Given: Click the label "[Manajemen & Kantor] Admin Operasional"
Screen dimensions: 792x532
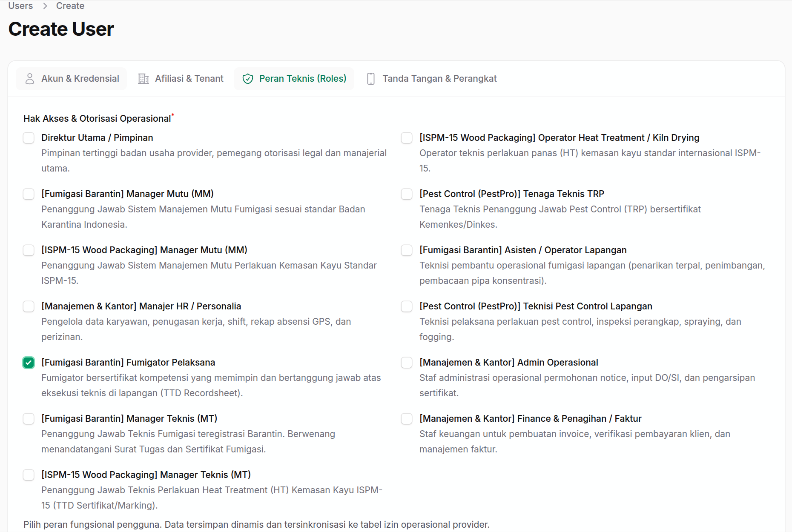Looking at the screenshot, I should pos(509,363).
